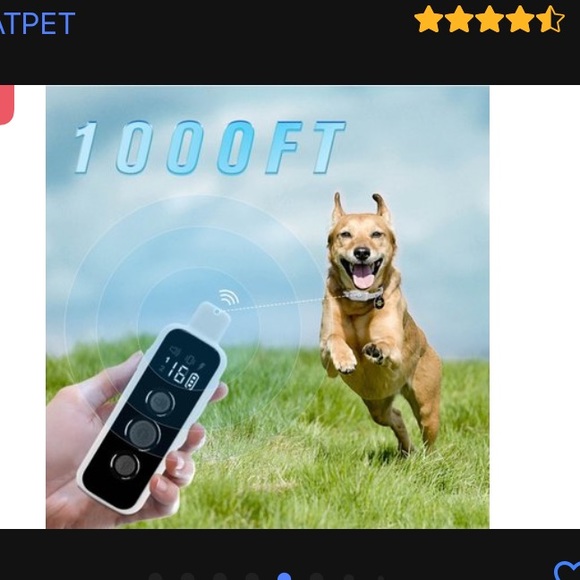Select the first image carousel dot

click(x=155, y=577)
